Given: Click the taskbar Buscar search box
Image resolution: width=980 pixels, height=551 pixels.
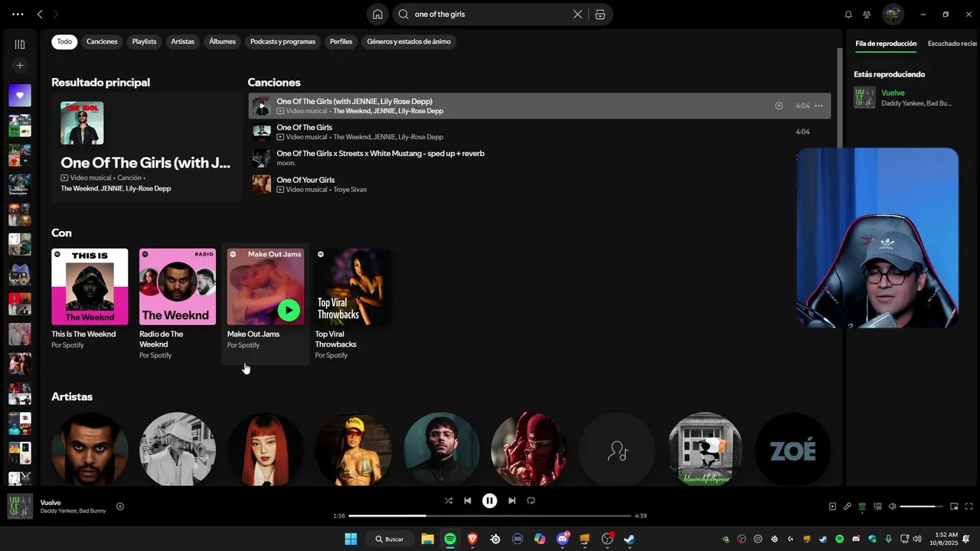Looking at the screenshot, I should click(389, 539).
